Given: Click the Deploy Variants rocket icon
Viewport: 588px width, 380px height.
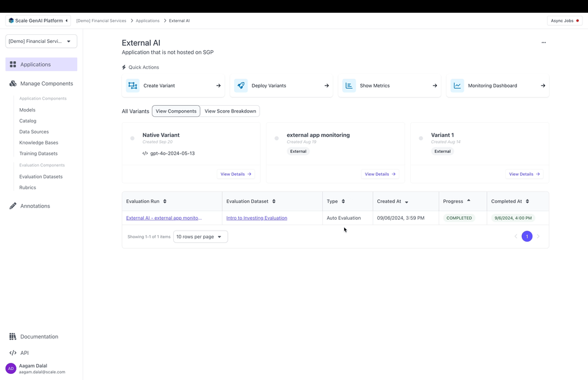Looking at the screenshot, I should coord(241,86).
